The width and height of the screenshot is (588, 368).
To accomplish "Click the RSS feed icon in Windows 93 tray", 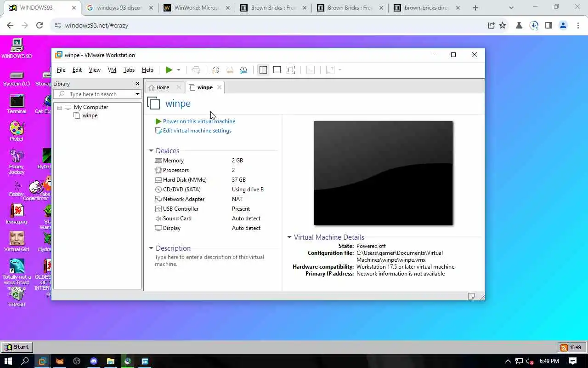I will click(564, 348).
